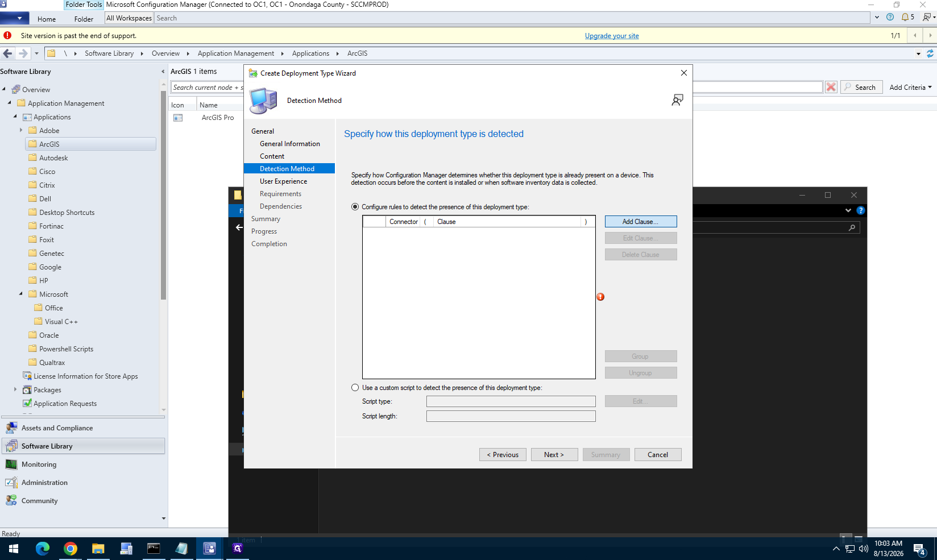This screenshot has width=937, height=560.
Task: Expand the Adobe folder node
Action: (x=21, y=130)
